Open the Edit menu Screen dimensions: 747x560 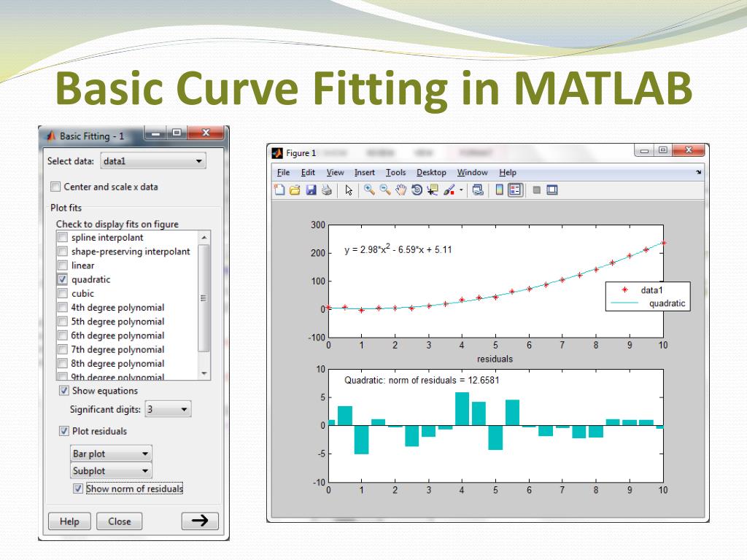point(308,172)
